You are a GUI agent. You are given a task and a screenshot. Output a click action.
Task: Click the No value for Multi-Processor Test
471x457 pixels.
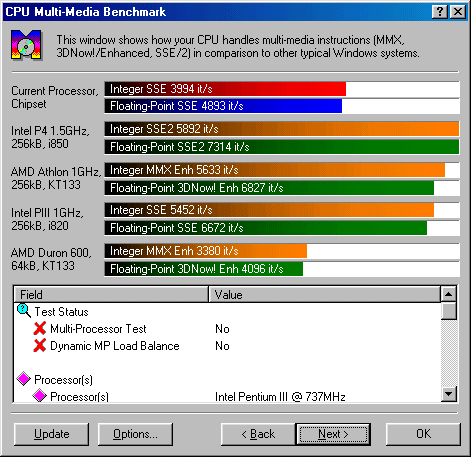(222, 329)
